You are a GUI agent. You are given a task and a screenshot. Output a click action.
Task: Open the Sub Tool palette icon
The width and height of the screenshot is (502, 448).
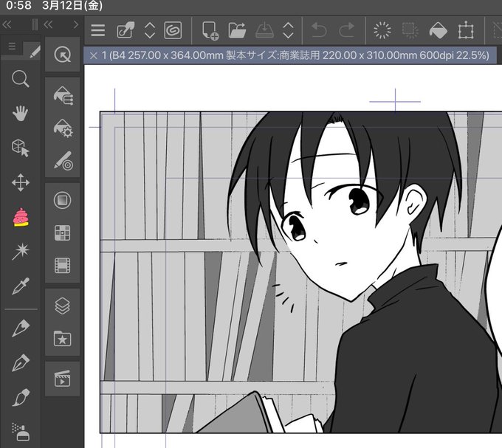(63, 95)
